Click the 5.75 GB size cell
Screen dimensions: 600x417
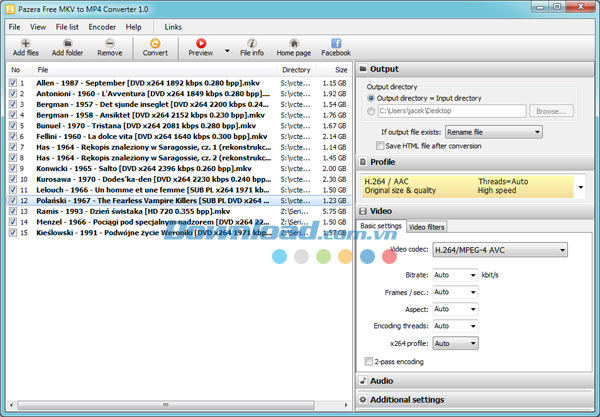tap(334, 211)
